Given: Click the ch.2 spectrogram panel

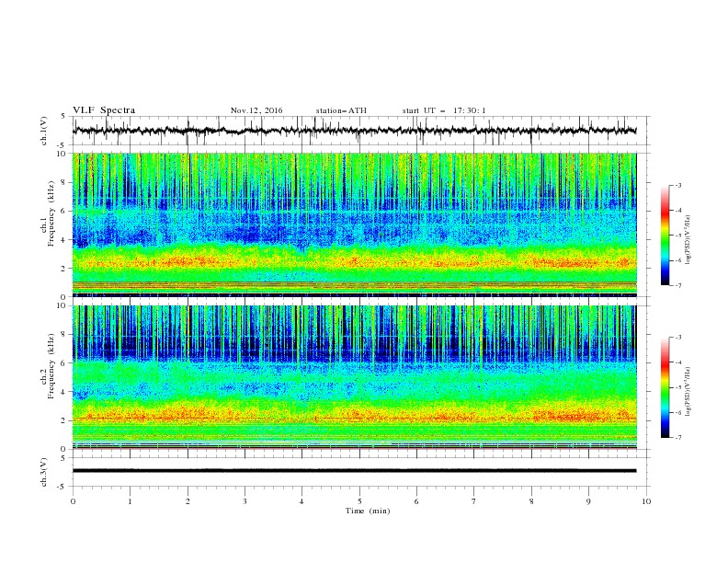Looking at the screenshot, I should click(354, 377).
